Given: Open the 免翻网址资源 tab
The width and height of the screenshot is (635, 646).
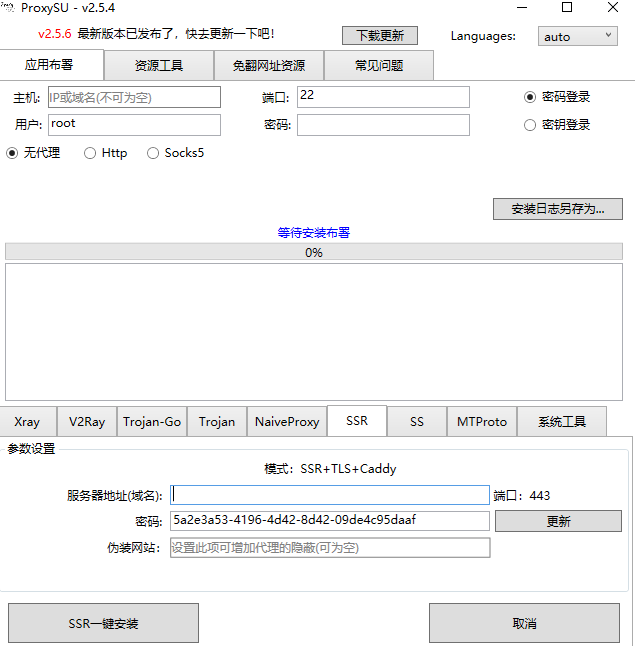Looking at the screenshot, I should pos(268,66).
